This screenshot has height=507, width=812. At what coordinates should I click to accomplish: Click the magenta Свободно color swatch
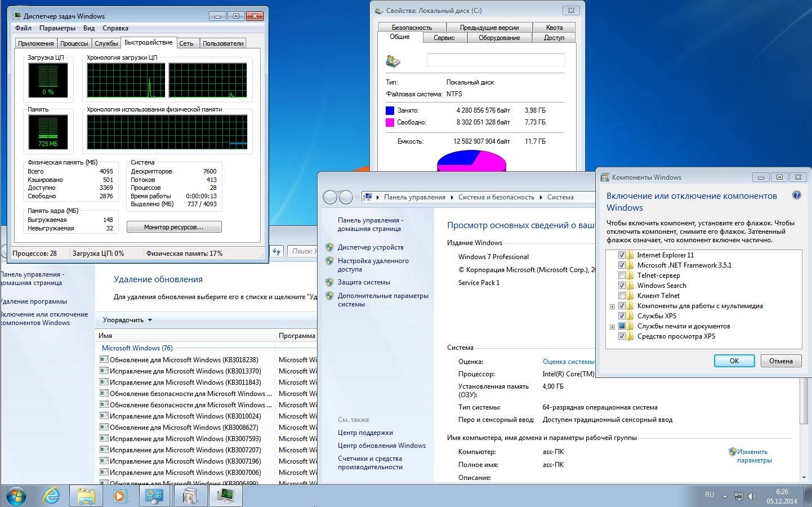(x=390, y=122)
